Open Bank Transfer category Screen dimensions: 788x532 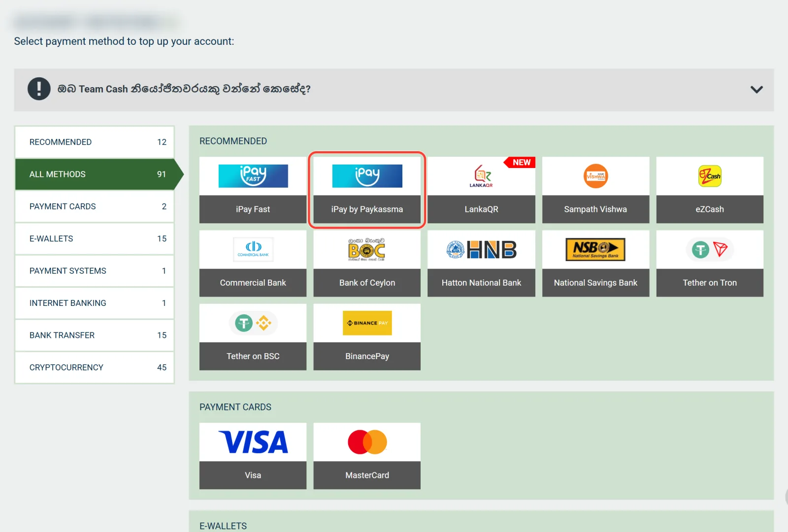95,335
